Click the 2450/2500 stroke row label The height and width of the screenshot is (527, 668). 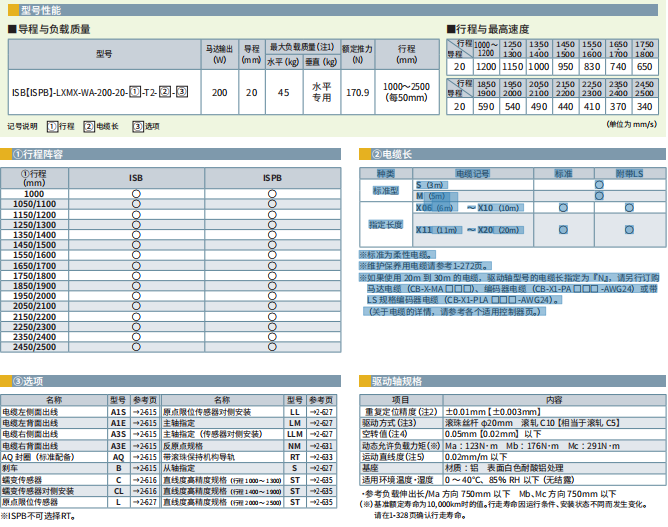coord(35,347)
